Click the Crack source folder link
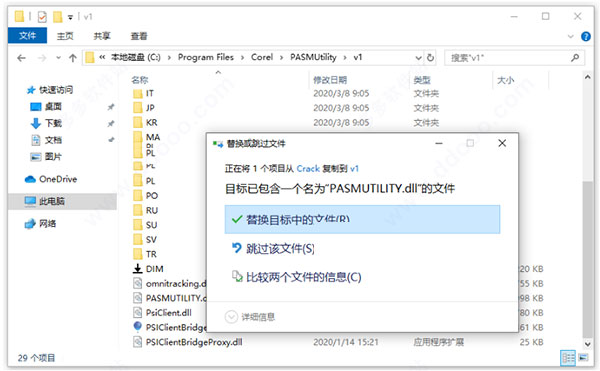Image resolution: width=600 pixels, height=371 pixels. 308,169
